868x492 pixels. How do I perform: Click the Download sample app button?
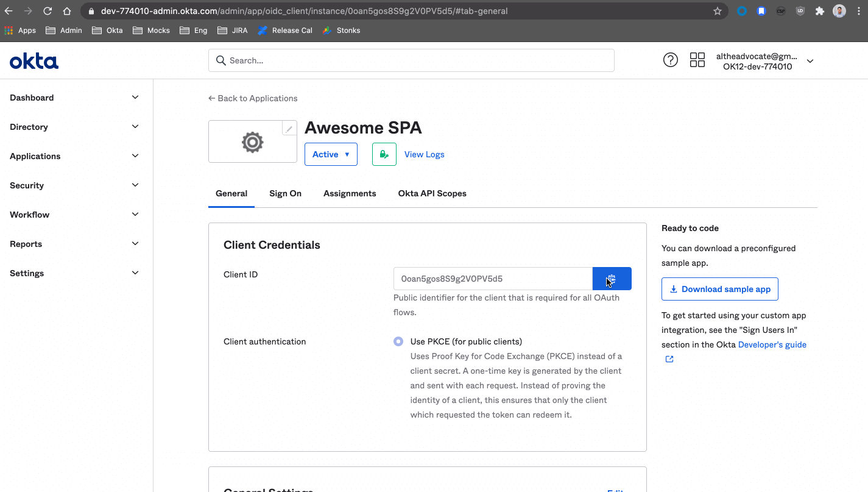[719, 289]
